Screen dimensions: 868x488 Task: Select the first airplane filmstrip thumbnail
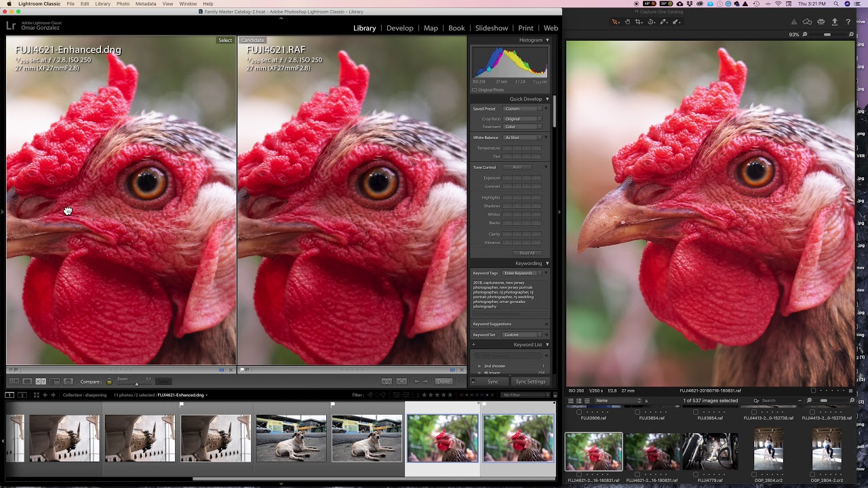point(64,439)
